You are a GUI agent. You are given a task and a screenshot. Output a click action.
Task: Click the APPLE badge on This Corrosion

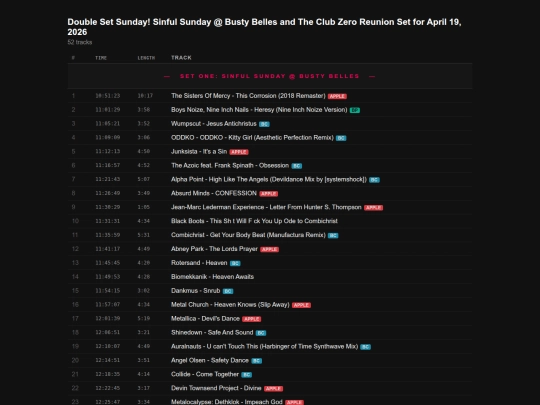337,96
